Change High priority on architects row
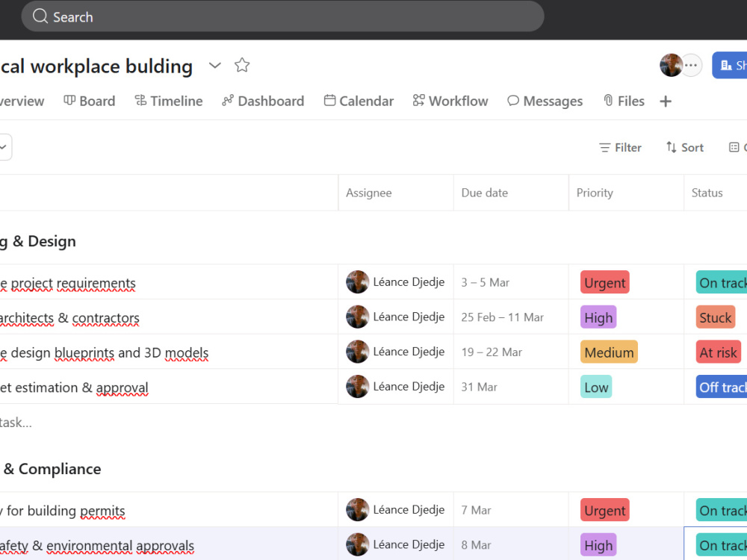 [x=598, y=317]
